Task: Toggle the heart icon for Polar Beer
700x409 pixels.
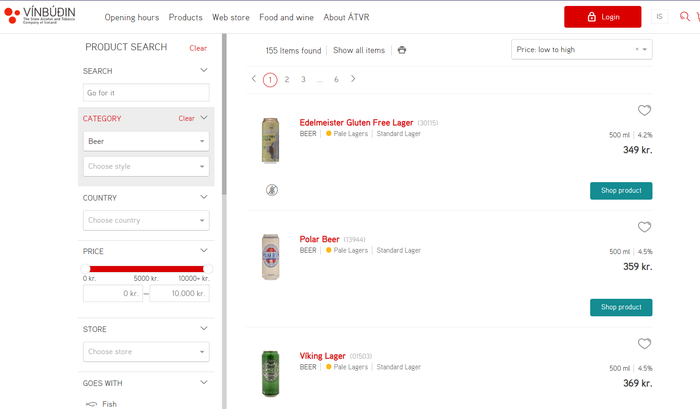Action: 644,227
